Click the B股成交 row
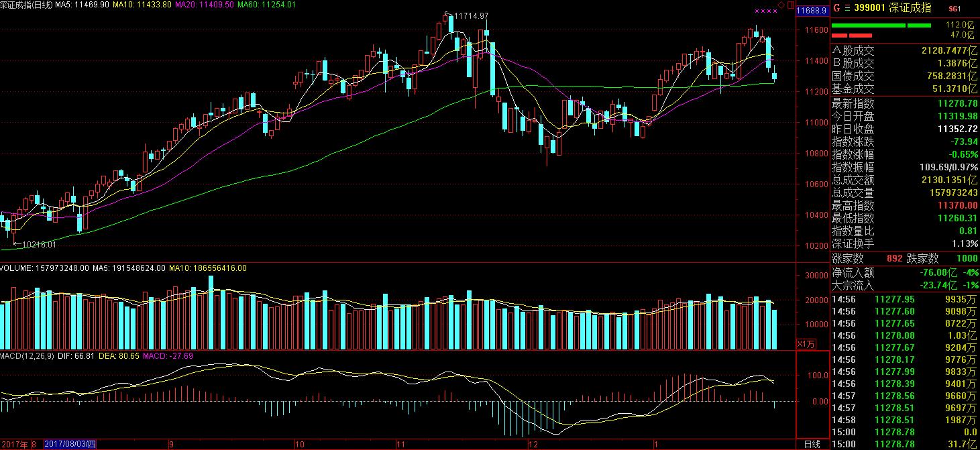This screenshot has height=450, width=980. pos(905,63)
